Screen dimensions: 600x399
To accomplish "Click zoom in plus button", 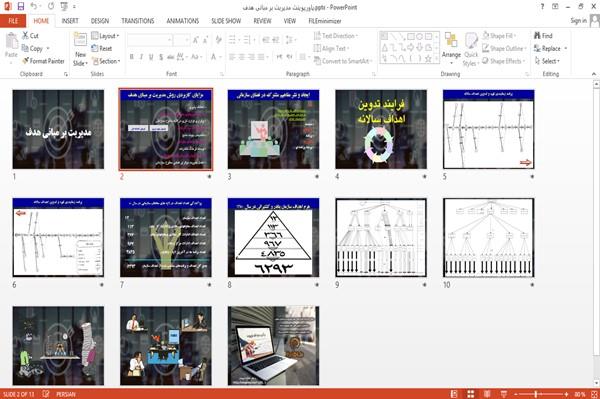I will [x=566, y=394].
